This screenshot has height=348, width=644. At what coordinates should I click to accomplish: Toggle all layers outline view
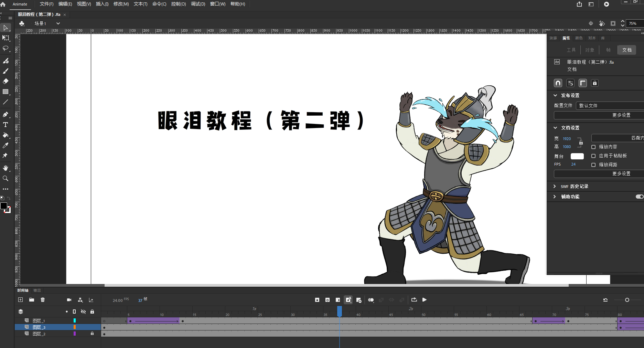[74, 312]
